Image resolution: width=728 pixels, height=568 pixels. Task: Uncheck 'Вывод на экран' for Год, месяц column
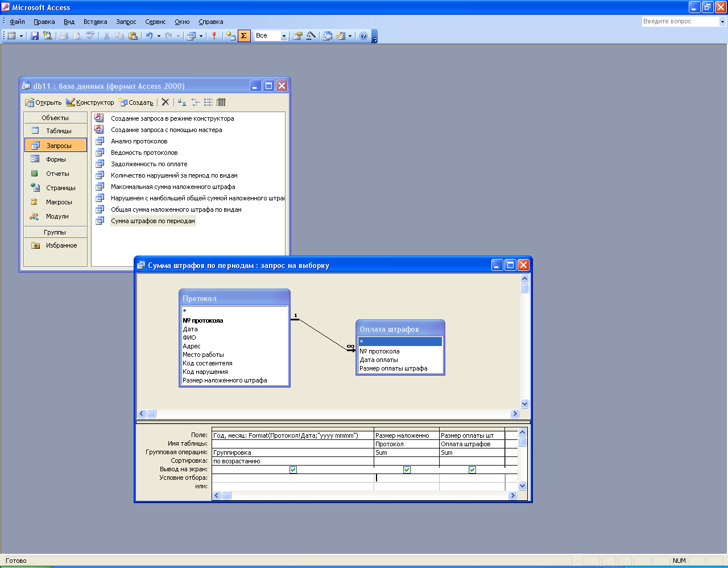(x=293, y=470)
